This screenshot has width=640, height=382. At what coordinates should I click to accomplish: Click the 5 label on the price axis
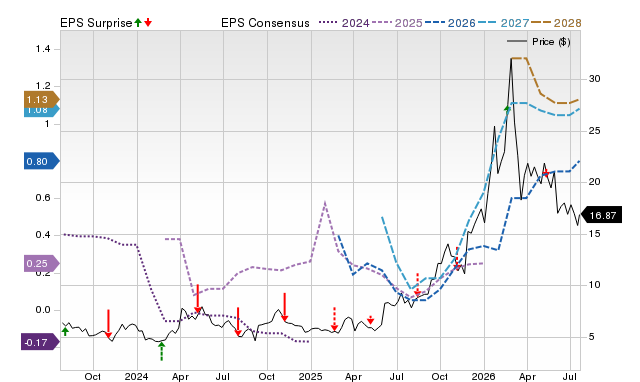pyautogui.click(x=591, y=337)
